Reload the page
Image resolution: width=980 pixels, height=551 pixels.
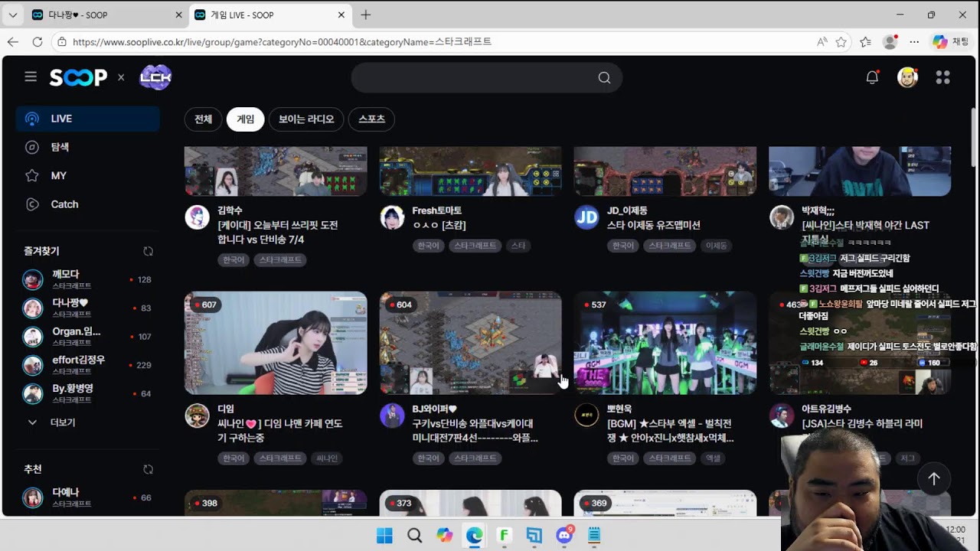point(37,42)
